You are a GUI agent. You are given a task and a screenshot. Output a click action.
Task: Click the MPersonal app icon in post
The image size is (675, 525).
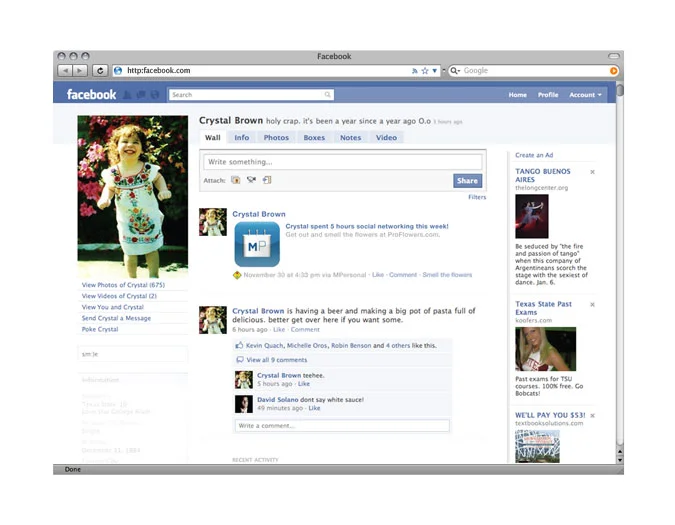[257, 244]
